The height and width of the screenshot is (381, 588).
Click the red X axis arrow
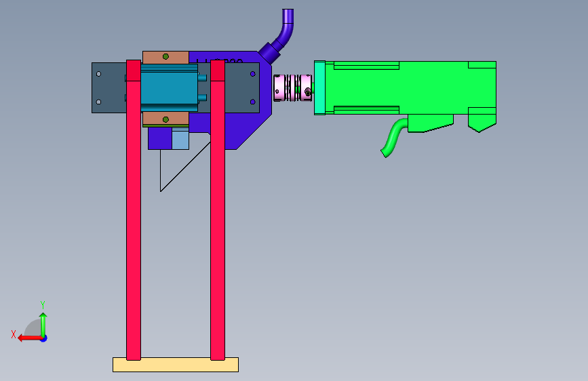pos(30,338)
